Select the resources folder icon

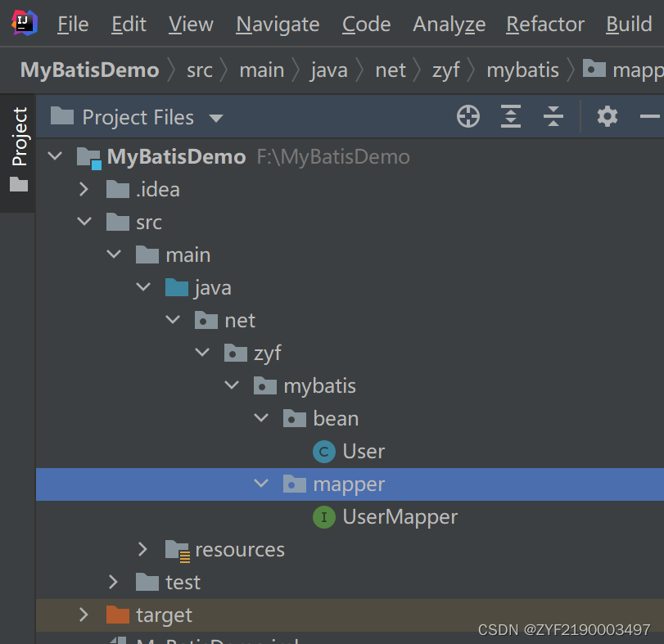tap(178, 551)
